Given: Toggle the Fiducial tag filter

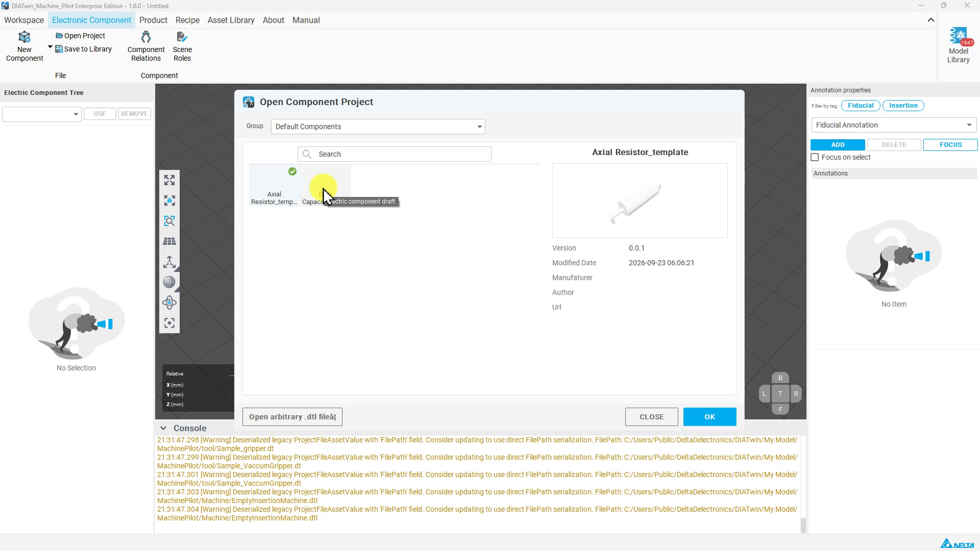Looking at the screenshot, I should (861, 106).
